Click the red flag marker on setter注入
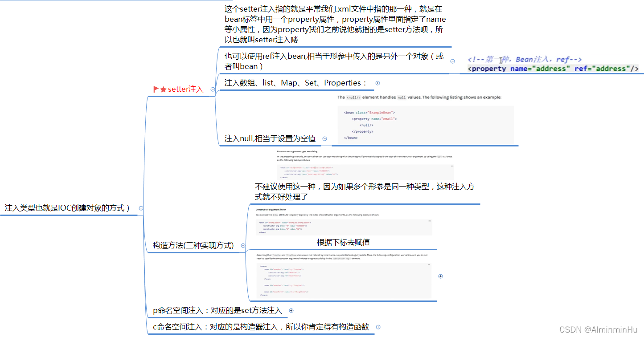The image size is (644, 337). pyautogui.click(x=156, y=89)
